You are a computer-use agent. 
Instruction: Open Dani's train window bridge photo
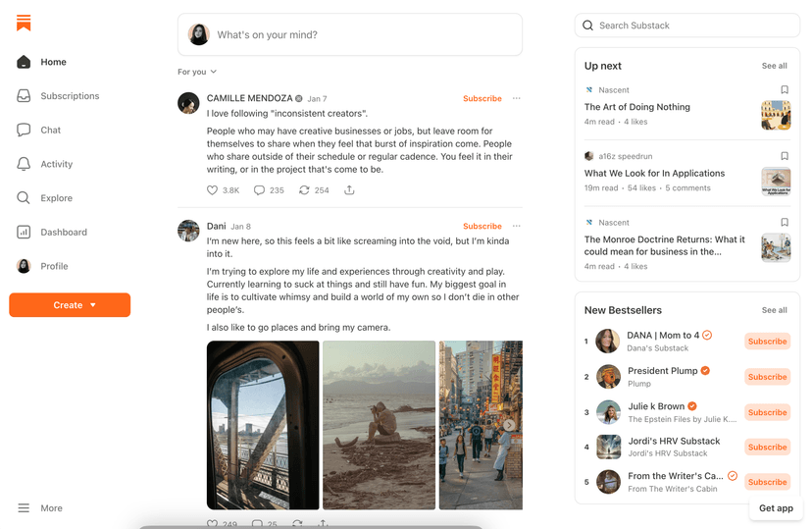tap(263, 425)
